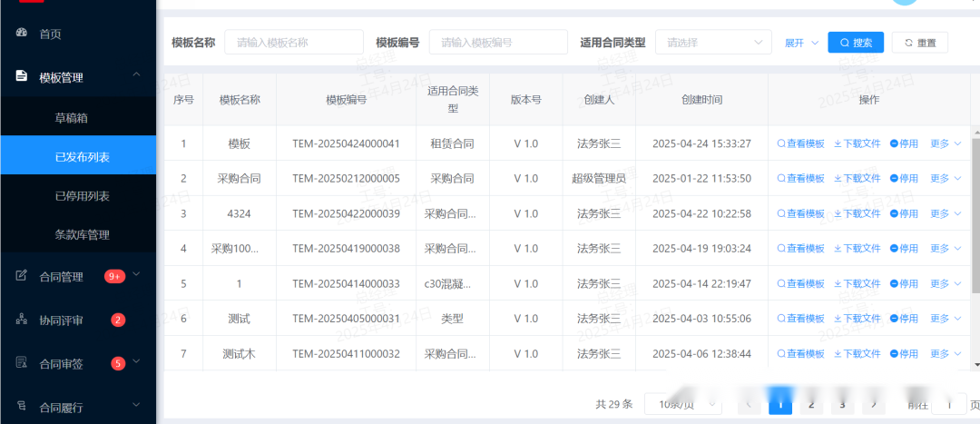Click the 合同审签 sidebar icon
980x424 pixels.
[x=21, y=363]
